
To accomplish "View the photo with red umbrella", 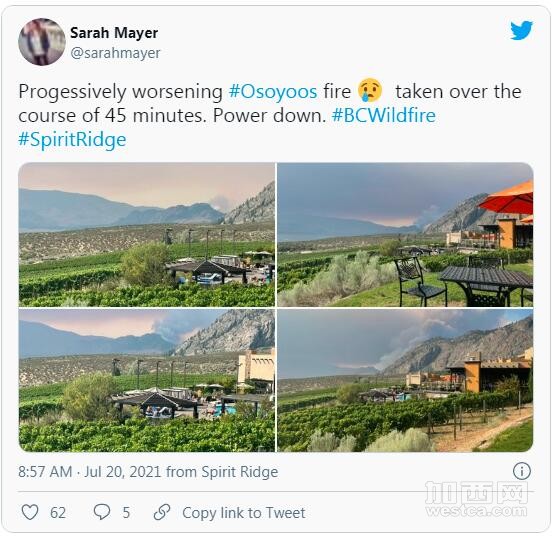I will (x=405, y=235).
